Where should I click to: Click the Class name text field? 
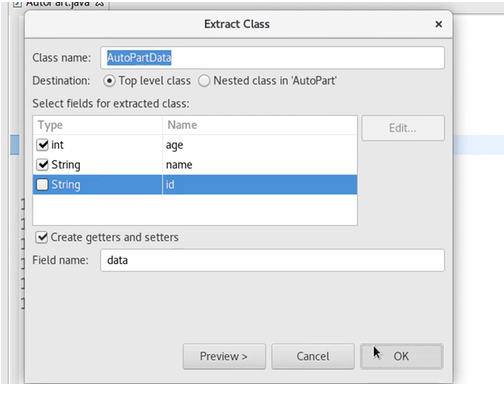272,58
